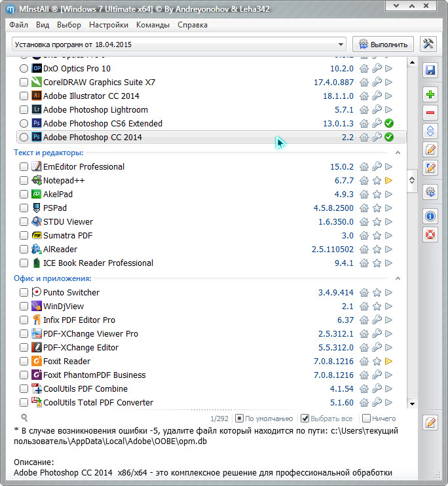Collapse the 'Офис и приложения' group
The width and height of the screenshot is (448, 486).
(x=398, y=278)
